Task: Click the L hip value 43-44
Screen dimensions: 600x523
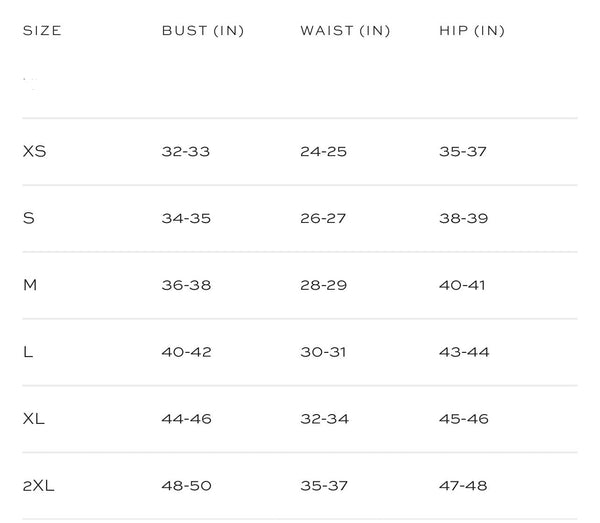Action: [x=464, y=352]
